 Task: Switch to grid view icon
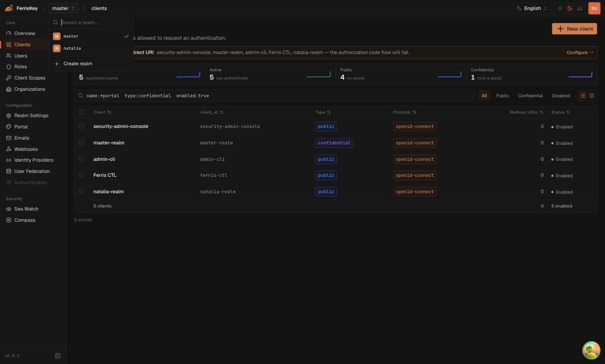pos(592,96)
